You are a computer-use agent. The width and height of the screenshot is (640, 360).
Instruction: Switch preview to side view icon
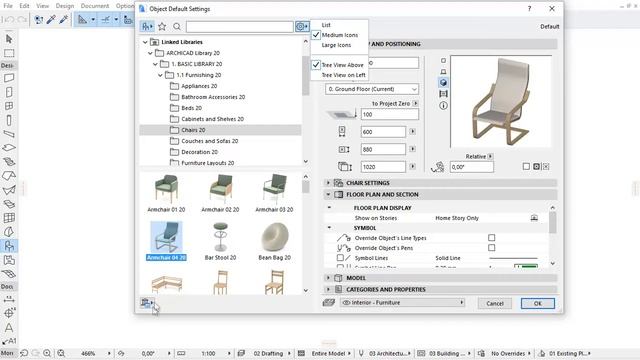point(443,71)
